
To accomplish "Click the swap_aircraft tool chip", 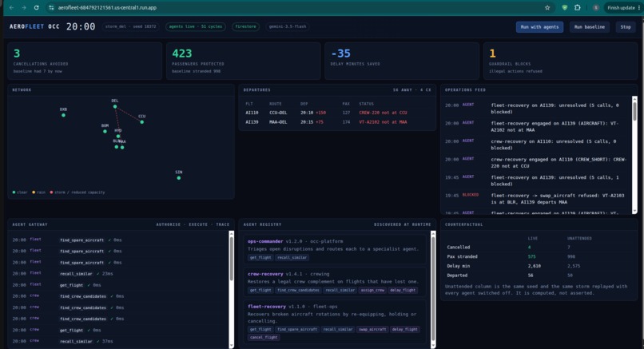I will tap(372, 329).
